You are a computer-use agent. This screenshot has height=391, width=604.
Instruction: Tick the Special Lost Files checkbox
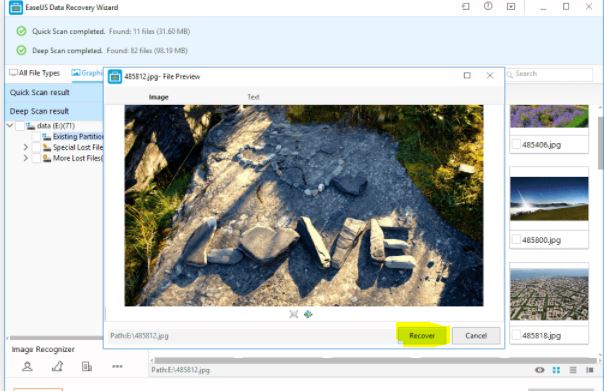[36, 148]
